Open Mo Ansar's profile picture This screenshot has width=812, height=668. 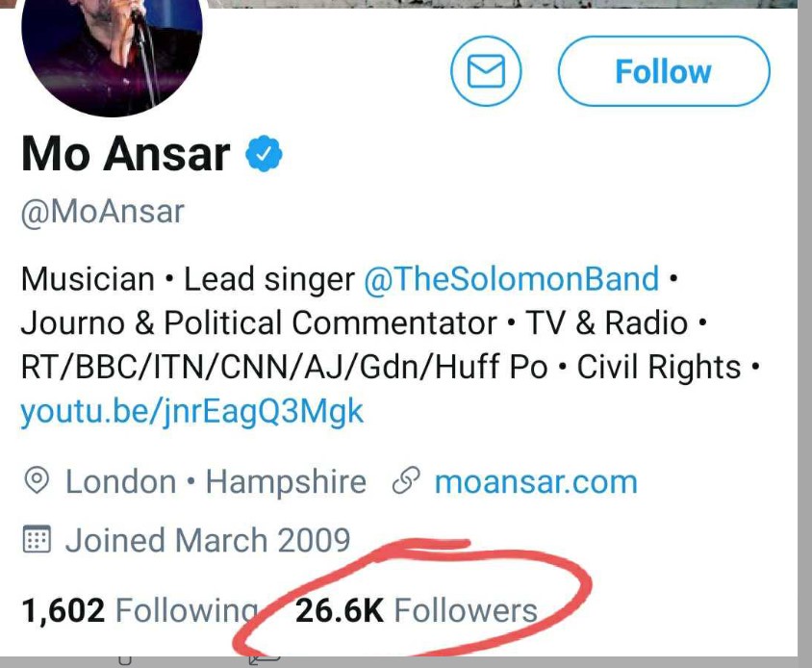[112, 52]
